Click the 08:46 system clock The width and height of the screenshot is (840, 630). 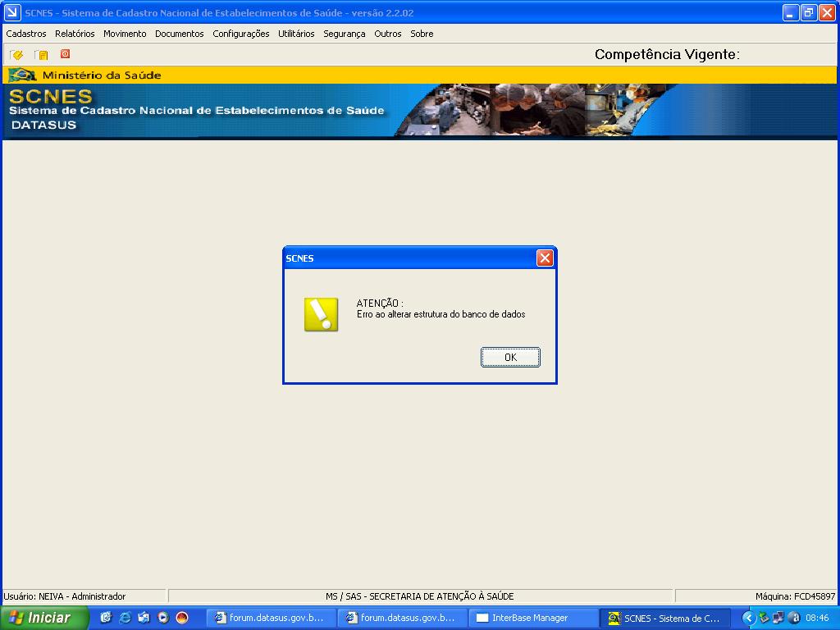pos(818,619)
